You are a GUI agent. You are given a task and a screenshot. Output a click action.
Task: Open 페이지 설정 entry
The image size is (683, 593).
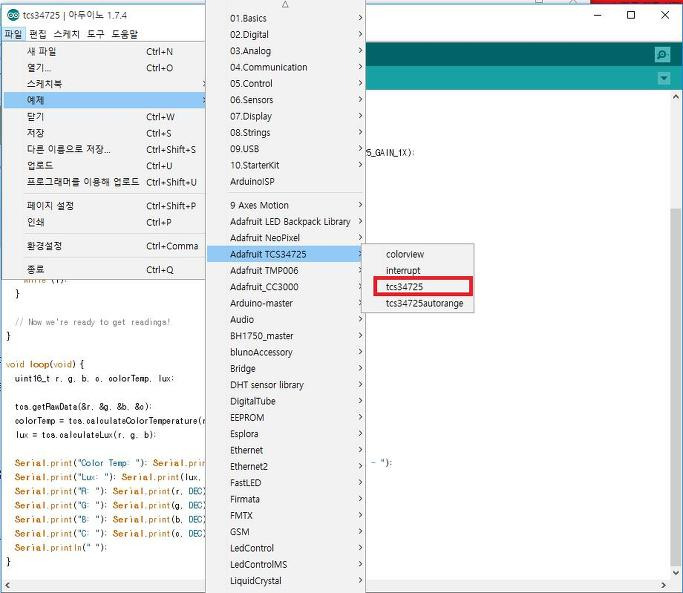coord(105,206)
